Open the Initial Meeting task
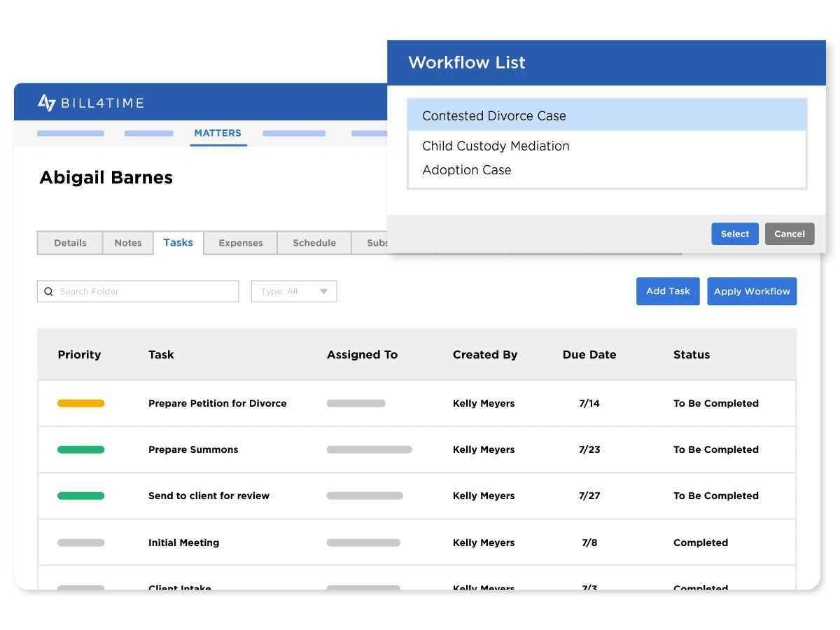840x630 pixels. pyautogui.click(x=183, y=542)
